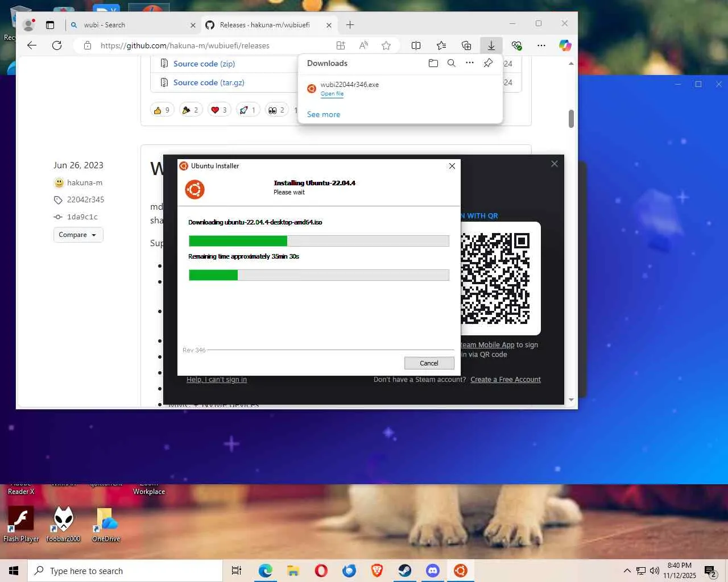Click the Edge profile avatar icon
The image size is (728, 582).
point(28,25)
